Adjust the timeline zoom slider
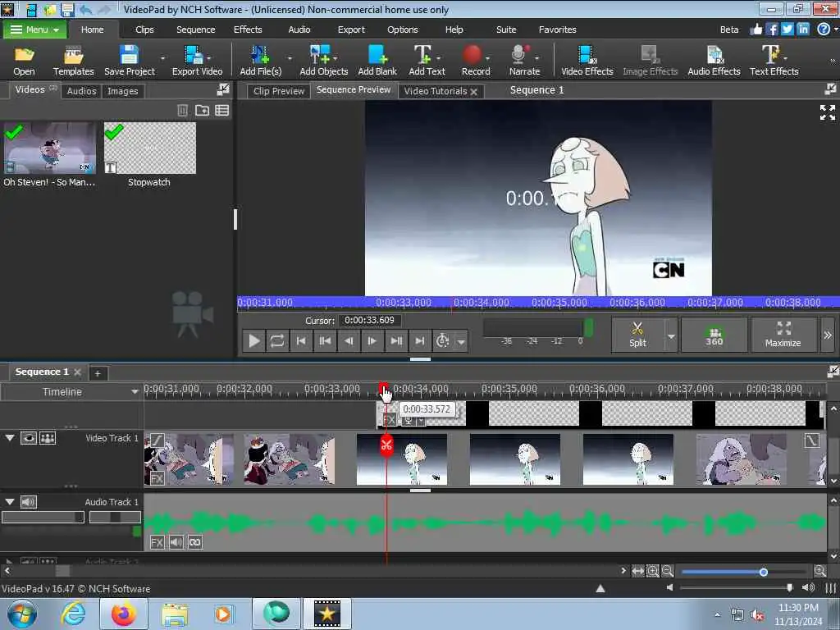 pyautogui.click(x=764, y=572)
